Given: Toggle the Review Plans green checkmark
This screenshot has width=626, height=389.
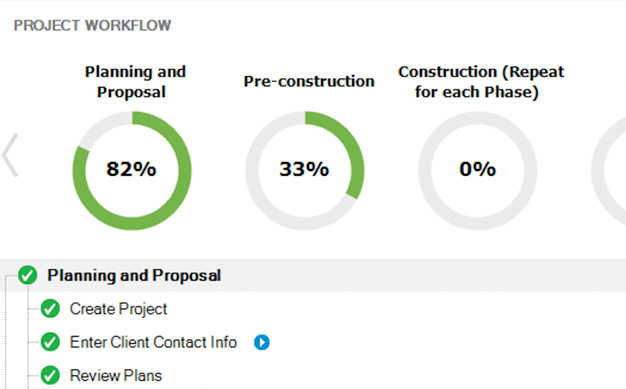Looking at the screenshot, I should (50, 375).
